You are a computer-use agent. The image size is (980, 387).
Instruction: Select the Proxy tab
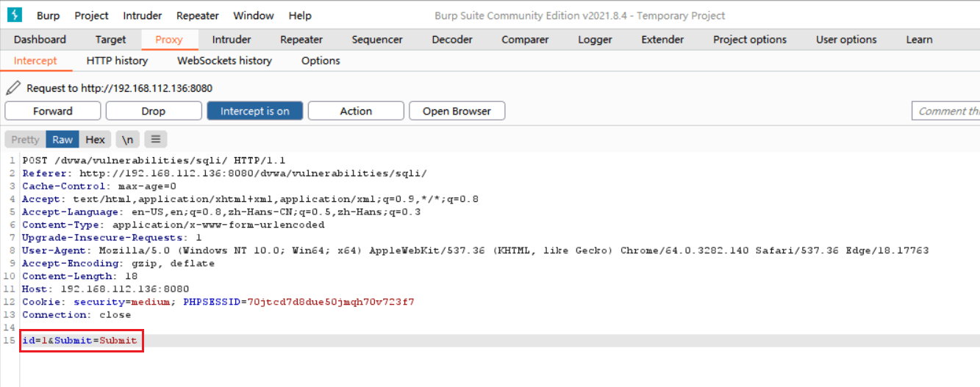click(169, 40)
